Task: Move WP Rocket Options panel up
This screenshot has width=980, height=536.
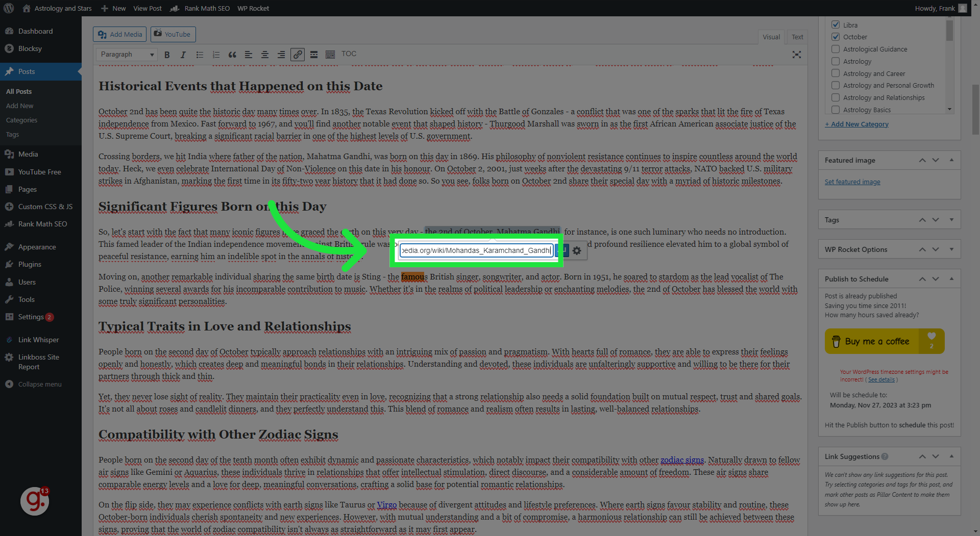Action: tap(922, 249)
